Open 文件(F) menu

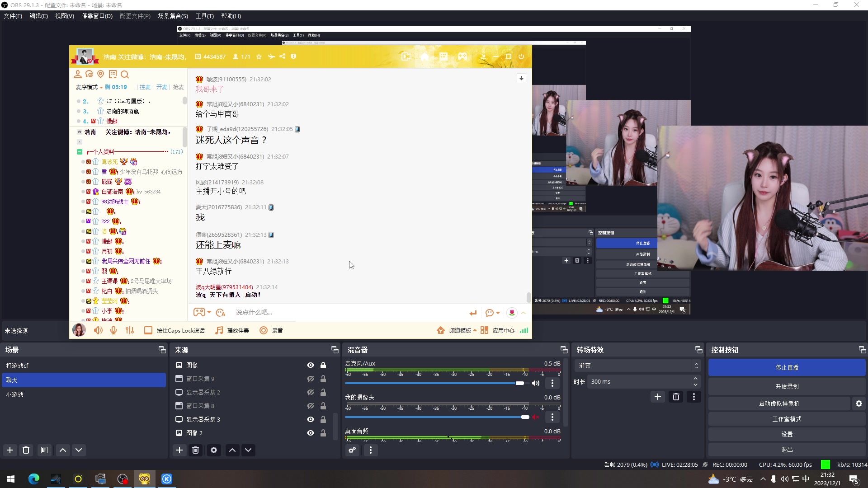click(x=13, y=16)
